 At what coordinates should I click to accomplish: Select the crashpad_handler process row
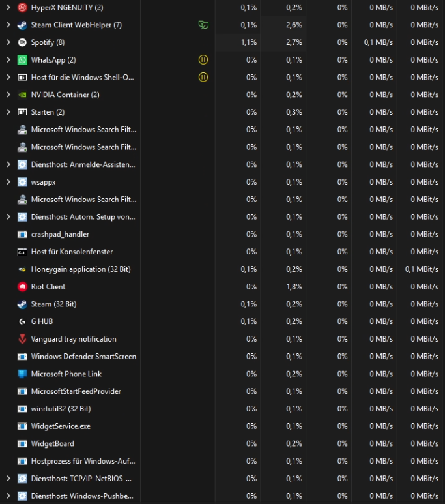(x=222, y=234)
